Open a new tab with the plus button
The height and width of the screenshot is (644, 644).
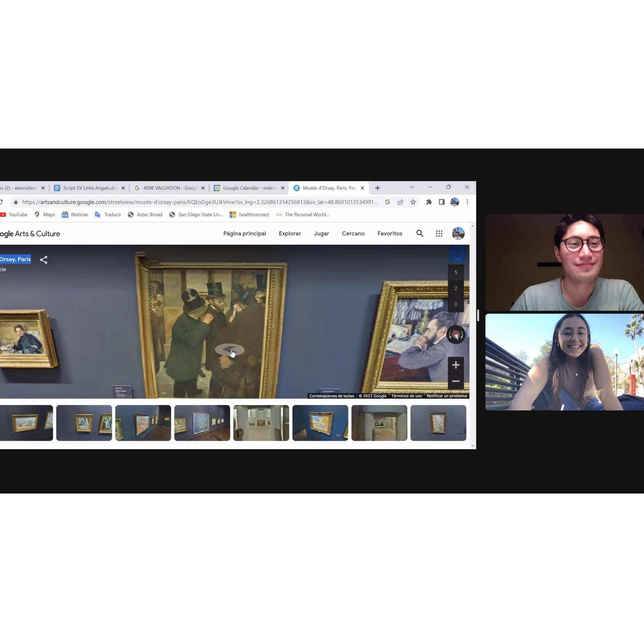(377, 188)
